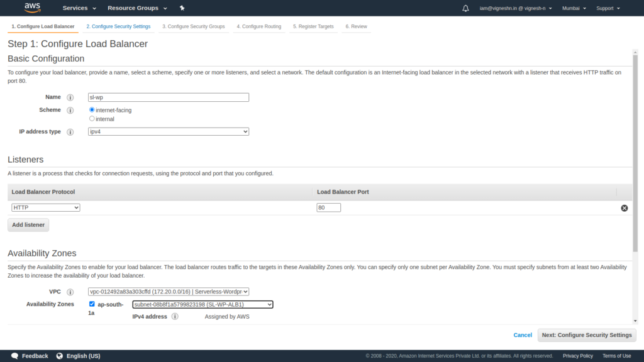Select the internal scheme
644x362 pixels.
point(92,119)
